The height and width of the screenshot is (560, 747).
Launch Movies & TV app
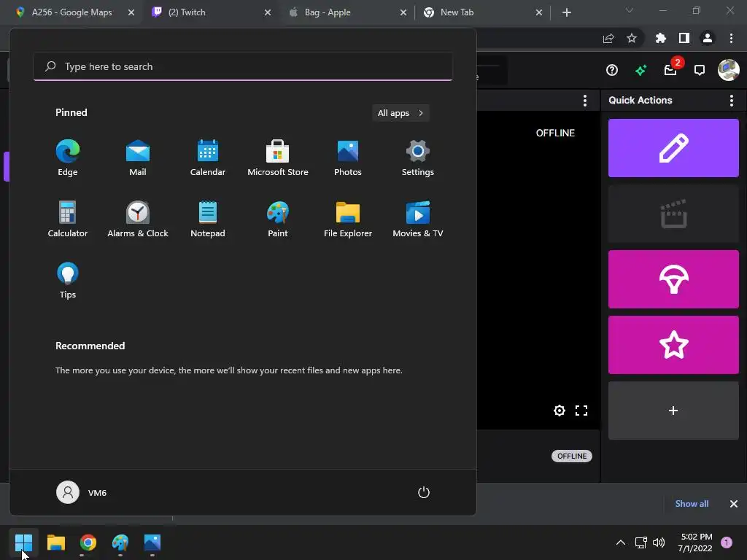coord(418,219)
